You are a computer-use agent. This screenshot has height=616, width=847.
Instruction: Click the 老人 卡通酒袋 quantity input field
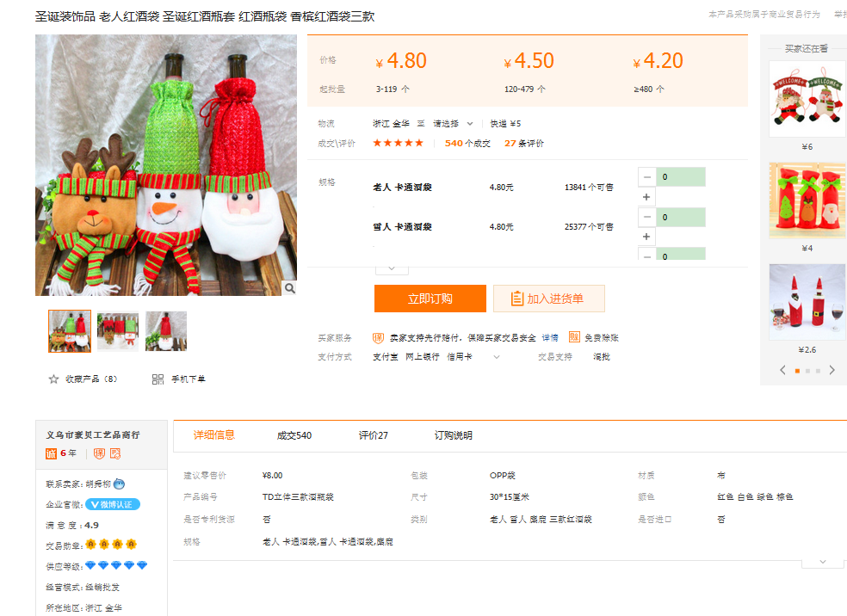click(680, 177)
